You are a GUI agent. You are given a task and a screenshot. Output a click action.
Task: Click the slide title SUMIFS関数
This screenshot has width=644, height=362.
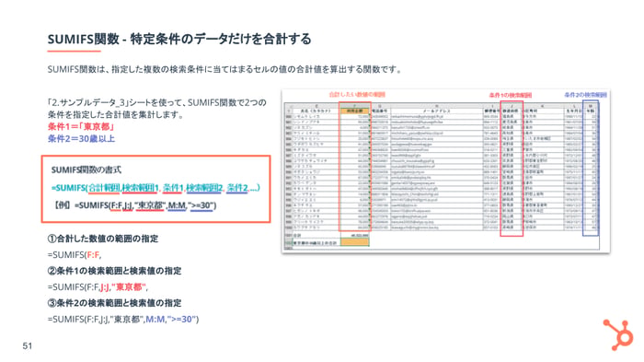coord(84,39)
